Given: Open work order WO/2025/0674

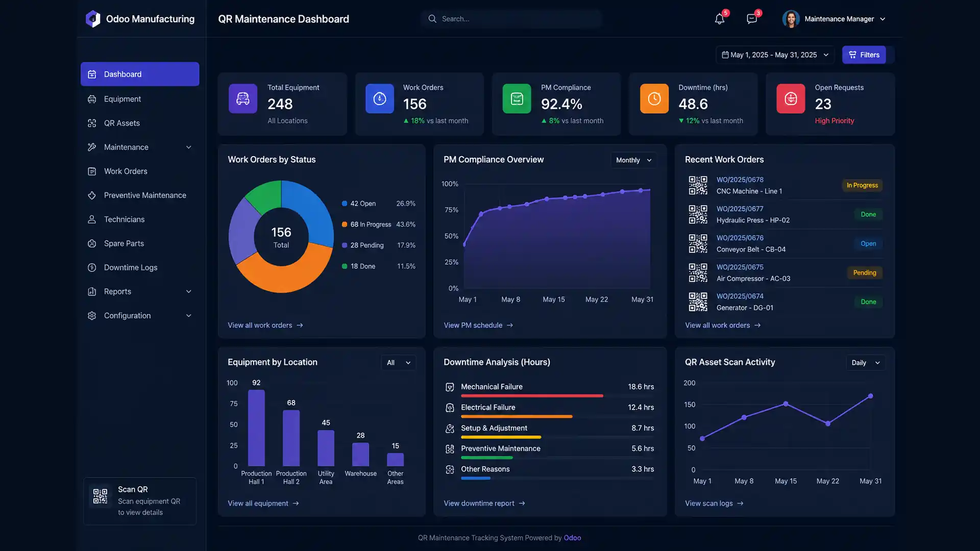Looking at the screenshot, I should [x=740, y=296].
